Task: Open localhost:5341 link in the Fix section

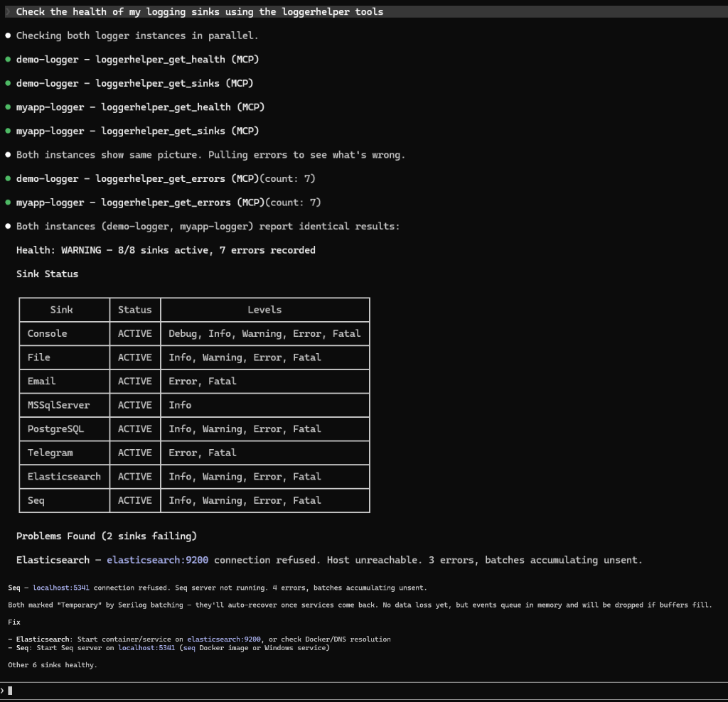Action: (146, 648)
